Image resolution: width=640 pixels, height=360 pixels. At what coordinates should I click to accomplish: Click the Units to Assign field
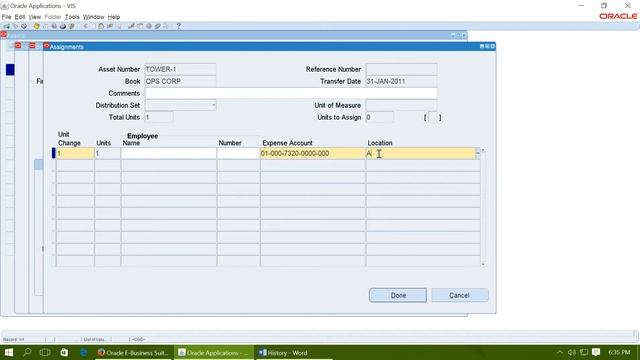[x=380, y=118]
